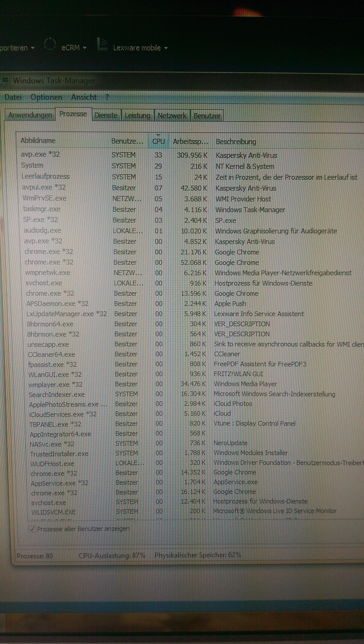Click the Windows Task-Manager title bar icon
Image resolution: width=364 pixels, height=644 pixels.
pyautogui.click(x=5, y=80)
